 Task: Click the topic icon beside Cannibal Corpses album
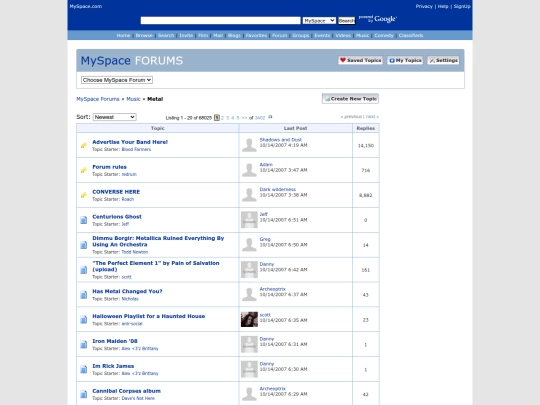click(x=84, y=394)
